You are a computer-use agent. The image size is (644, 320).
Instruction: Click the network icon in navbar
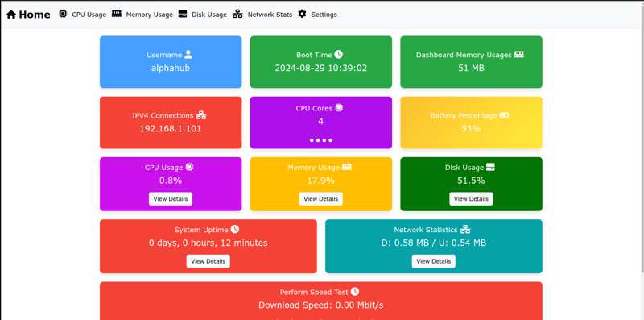pos(237,14)
